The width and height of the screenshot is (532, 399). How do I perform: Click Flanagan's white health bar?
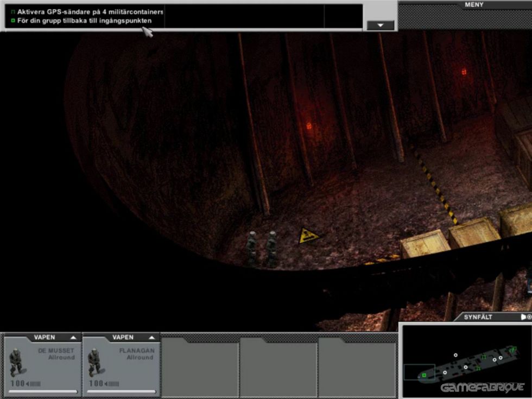coord(122,391)
